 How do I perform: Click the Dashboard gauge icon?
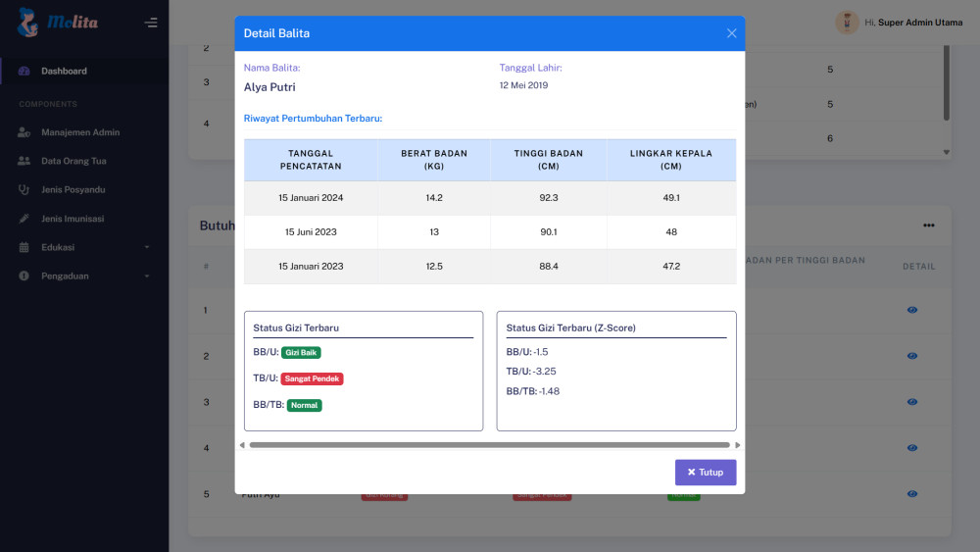pyautogui.click(x=24, y=72)
